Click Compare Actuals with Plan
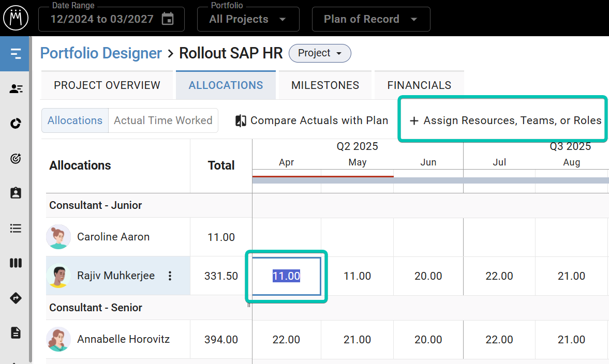Screen dimensions: 609x364 [311, 120]
